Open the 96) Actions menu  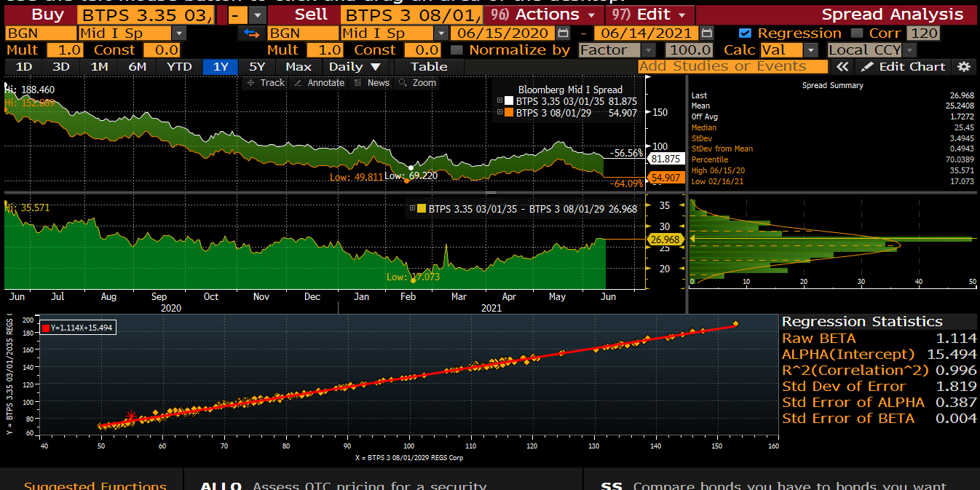(x=545, y=15)
